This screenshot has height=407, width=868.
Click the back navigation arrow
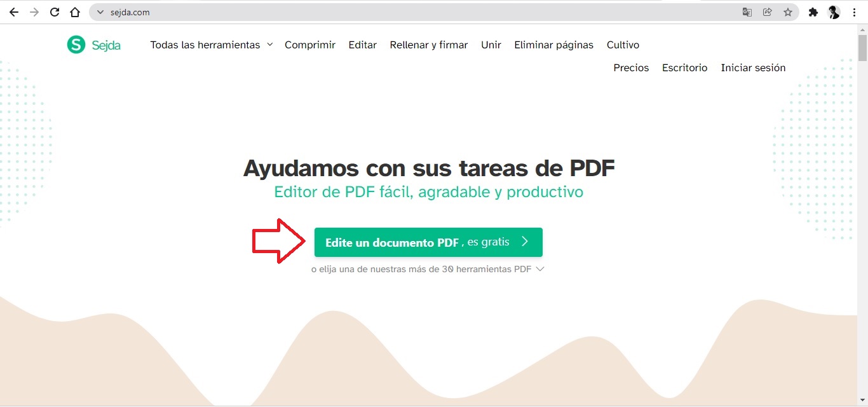[14, 11]
